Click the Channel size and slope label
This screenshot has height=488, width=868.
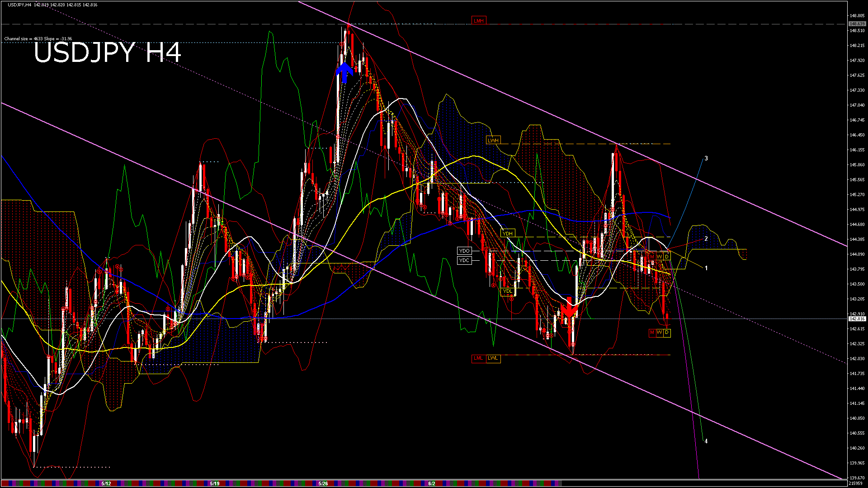38,39
